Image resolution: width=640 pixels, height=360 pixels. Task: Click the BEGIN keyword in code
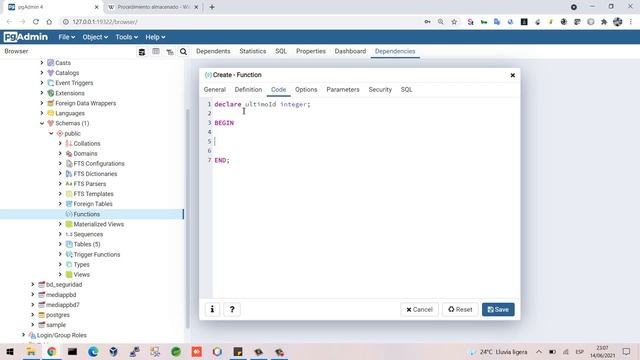pyautogui.click(x=224, y=123)
